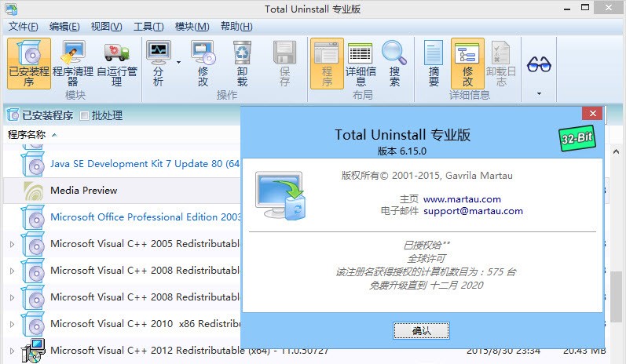Open the 编辑(E) menu
Image resolution: width=626 pixels, height=364 pixels.
coord(64,27)
